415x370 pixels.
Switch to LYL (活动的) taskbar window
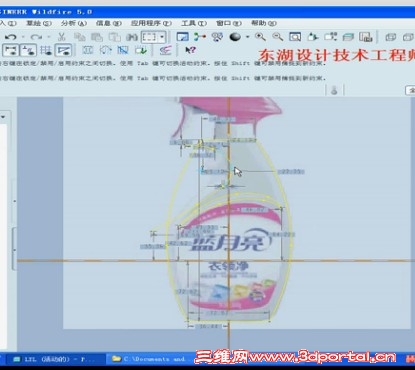click(x=55, y=359)
